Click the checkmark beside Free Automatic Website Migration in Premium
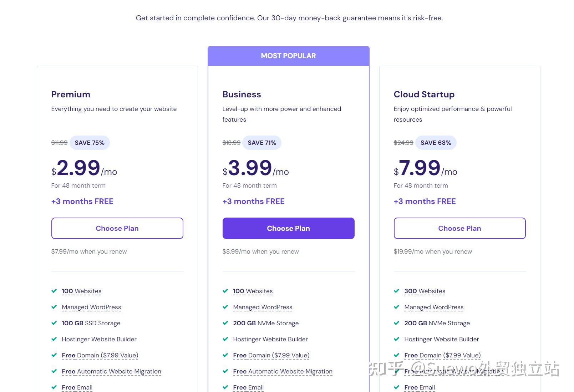The height and width of the screenshot is (392, 574). 54,371
